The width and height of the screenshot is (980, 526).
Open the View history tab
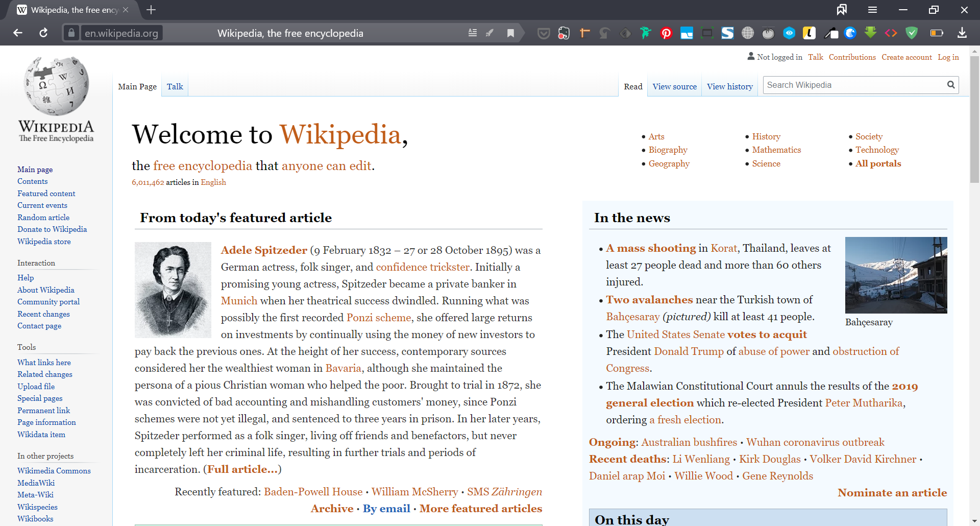[x=729, y=86]
